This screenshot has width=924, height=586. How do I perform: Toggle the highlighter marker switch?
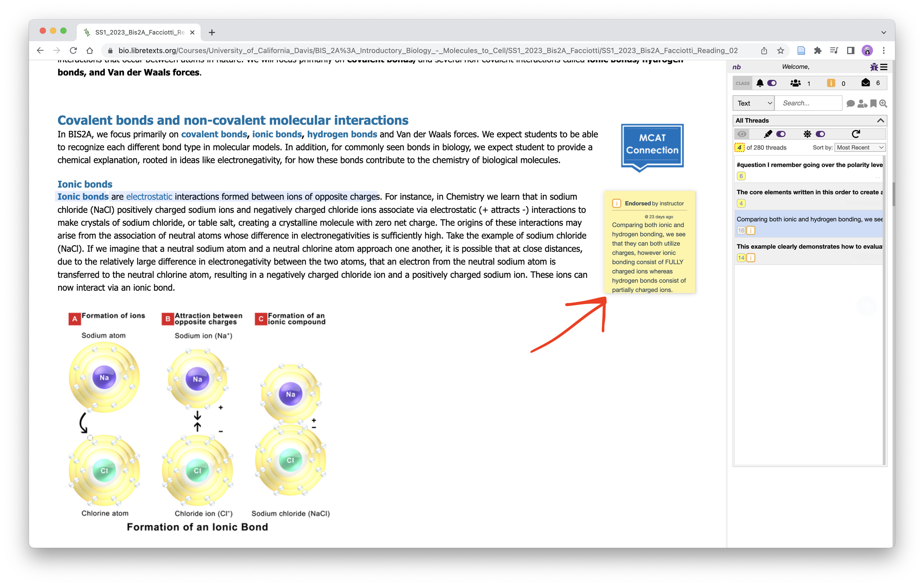(781, 134)
